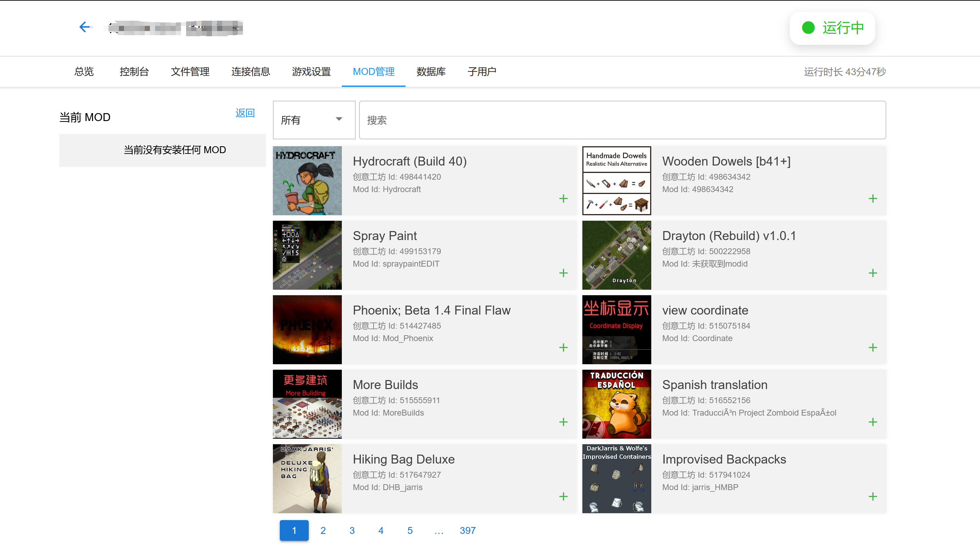Image resolution: width=980 pixels, height=557 pixels.
Task: Click the Phoenix; Beta 1.4 Final Flaw title
Action: [x=431, y=310]
